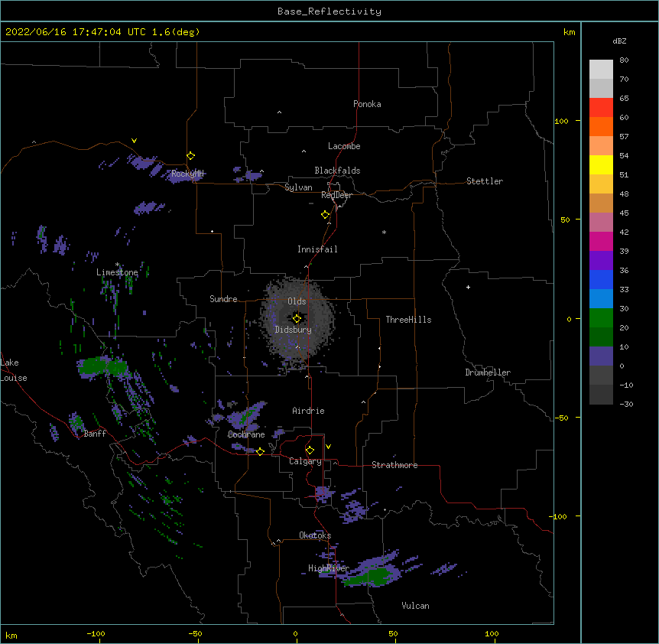Click the yellow diamond marker above Calgary label
Screen dimensions: 659x644
[x=310, y=450]
